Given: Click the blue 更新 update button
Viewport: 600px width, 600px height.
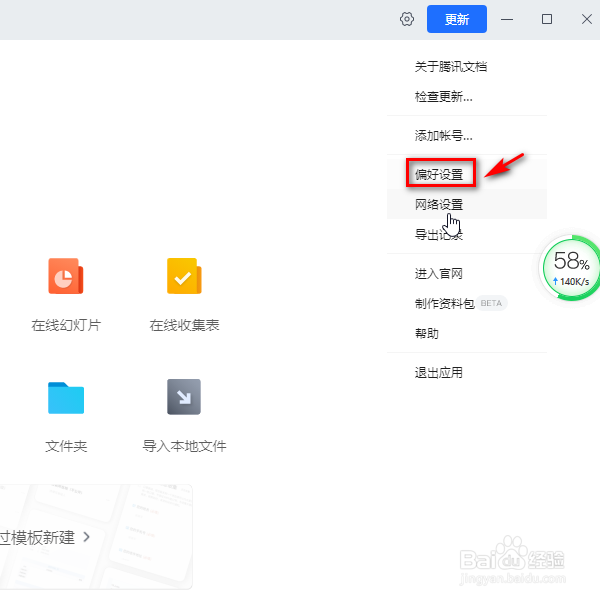Looking at the screenshot, I should coord(457,19).
